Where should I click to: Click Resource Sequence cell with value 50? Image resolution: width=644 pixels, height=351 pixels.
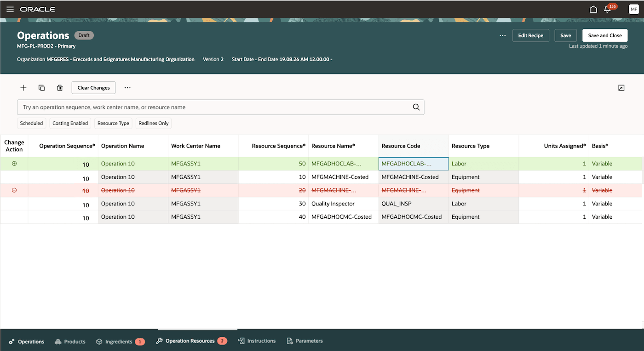coord(273,164)
